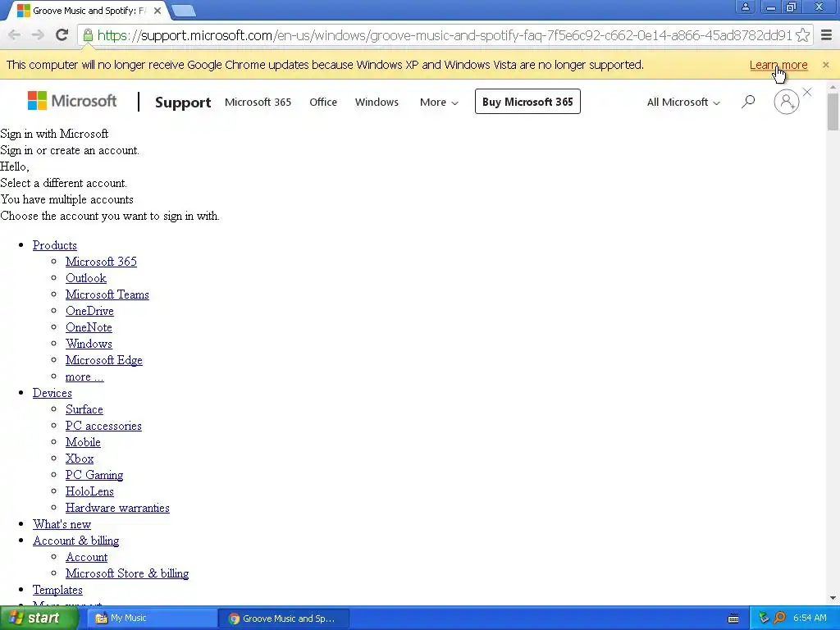Click the page scrollbar down arrow
Viewport: 840px width, 630px height.
pyautogui.click(x=833, y=598)
